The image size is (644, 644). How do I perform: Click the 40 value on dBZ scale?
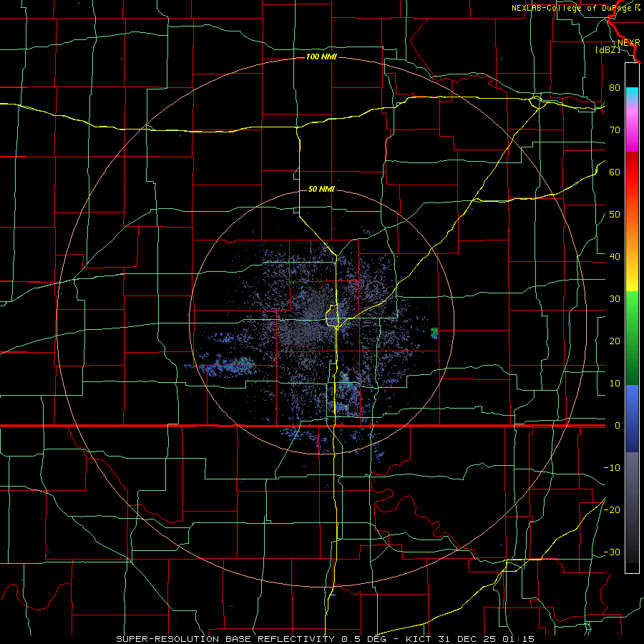pyautogui.click(x=615, y=257)
